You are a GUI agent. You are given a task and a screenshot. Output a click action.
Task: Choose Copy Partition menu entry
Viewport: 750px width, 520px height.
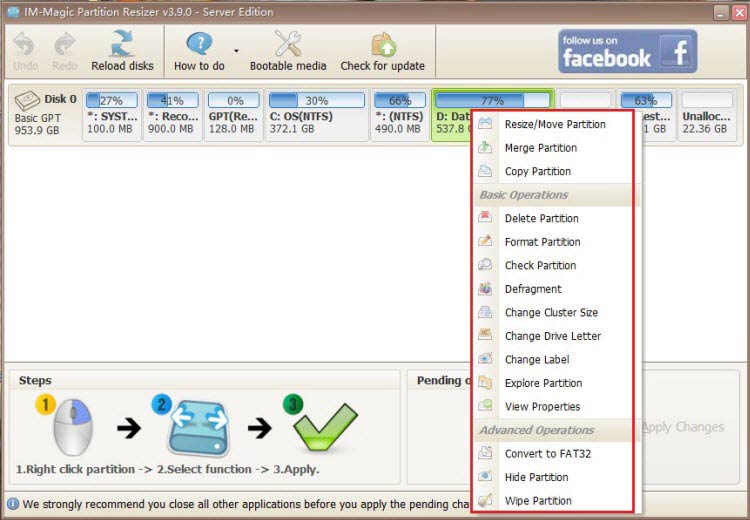pyautogui.click(x=554, y=171)
